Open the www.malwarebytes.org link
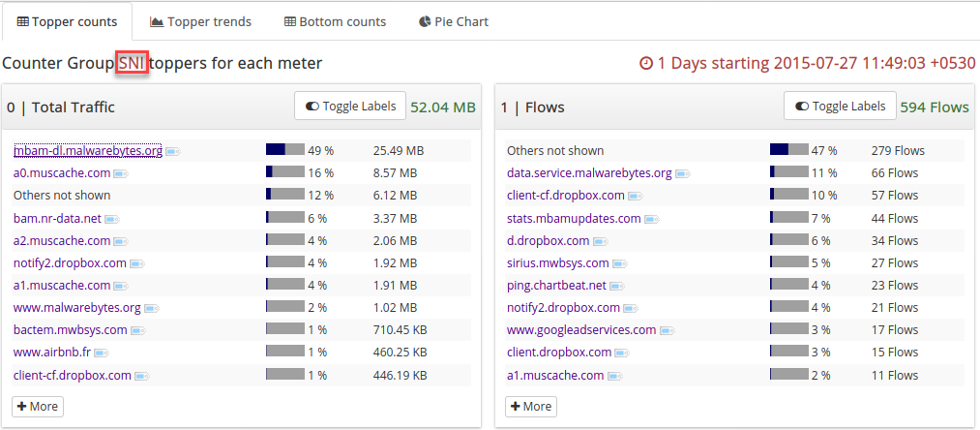 click(x=76, y=308)
